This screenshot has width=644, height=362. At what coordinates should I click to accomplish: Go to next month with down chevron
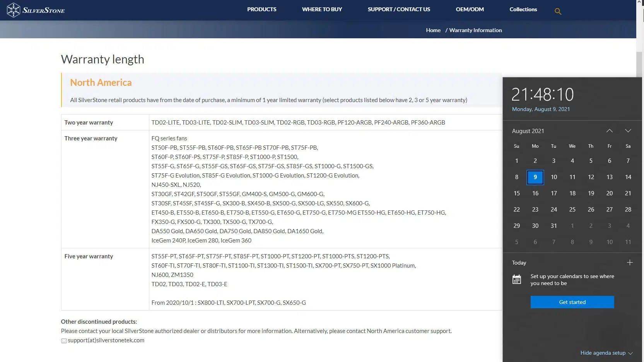pyautogui.click(x=628, y=131)
